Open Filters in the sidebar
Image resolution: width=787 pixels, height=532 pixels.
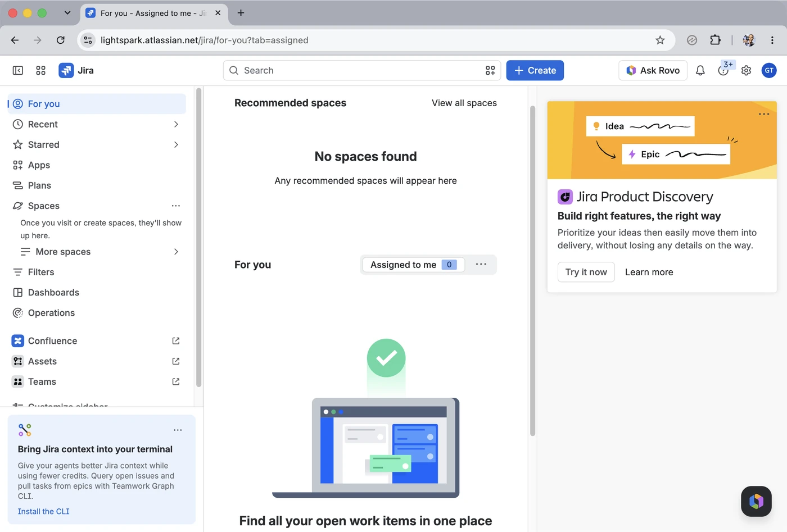97,272
